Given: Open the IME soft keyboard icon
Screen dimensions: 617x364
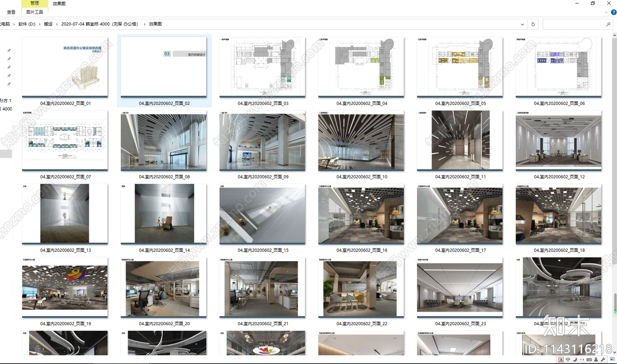Looking at the screenshot, I should pos(589,359).
